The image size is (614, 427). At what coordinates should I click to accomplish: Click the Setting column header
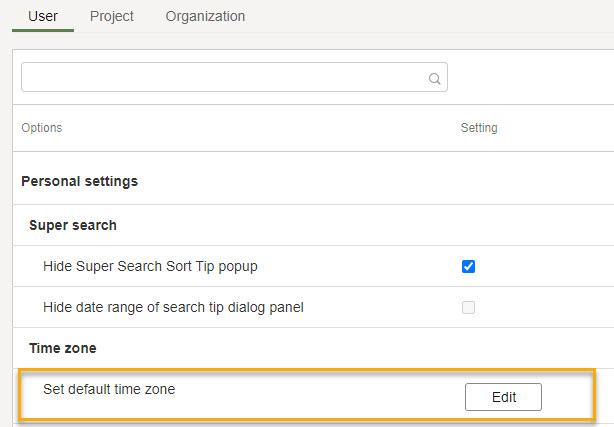point(479,128)
